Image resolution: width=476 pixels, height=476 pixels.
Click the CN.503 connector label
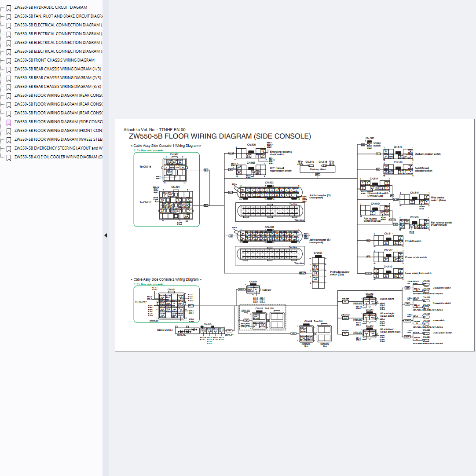pyautogui.click(x=269, y=183)
